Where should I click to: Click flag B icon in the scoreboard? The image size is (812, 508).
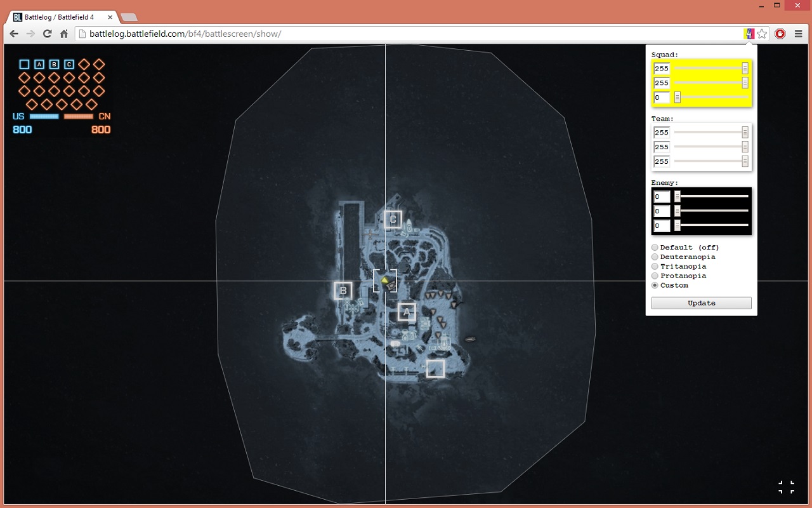click(x=54, y=64)
